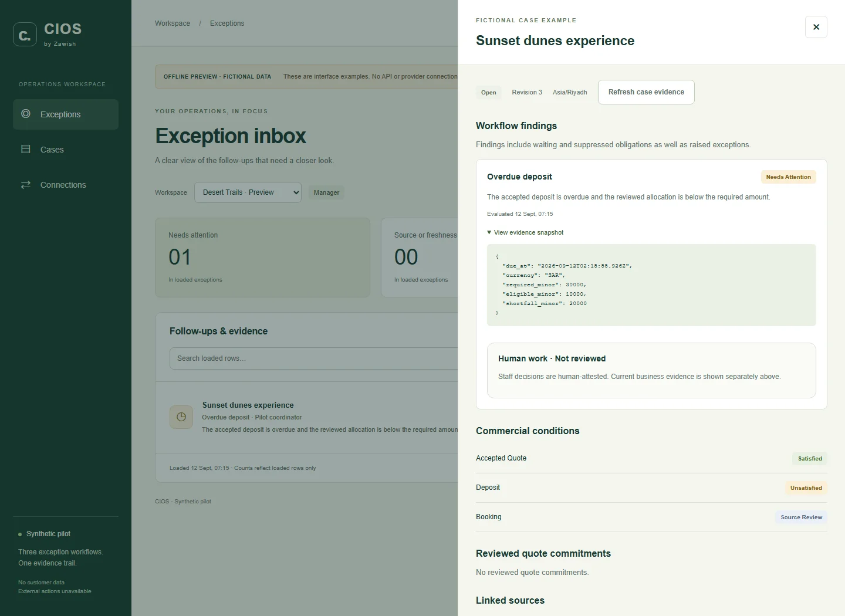Click the Open status chip

click(488, 93)
